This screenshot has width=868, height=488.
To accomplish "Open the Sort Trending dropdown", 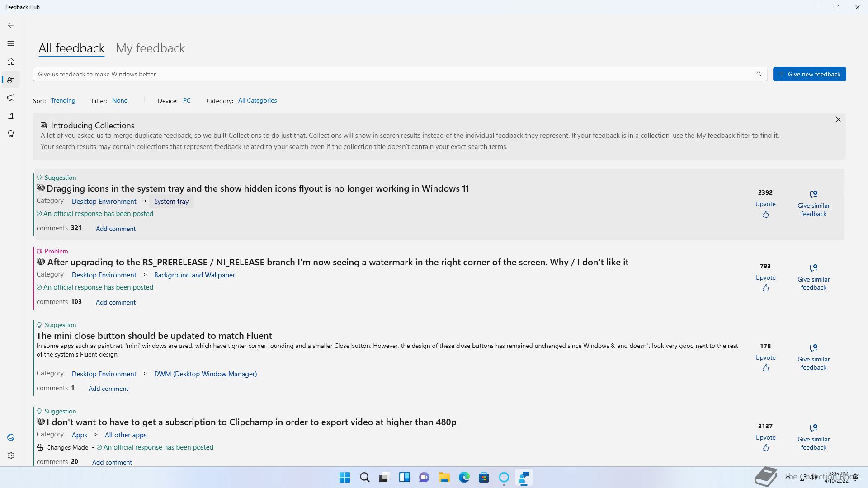I will (63, 100).
